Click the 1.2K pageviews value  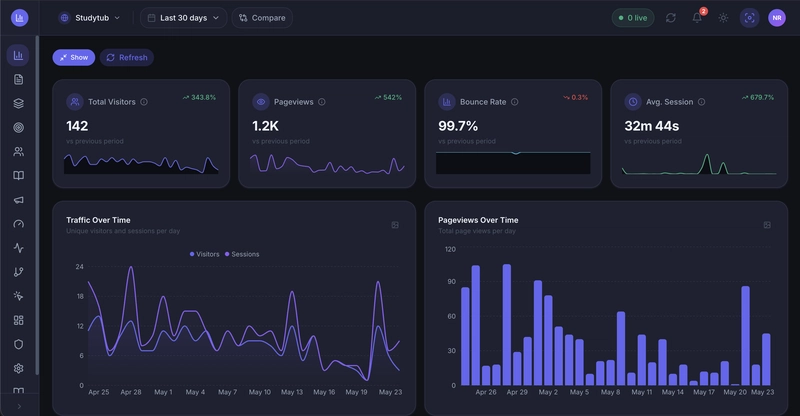[265, 126]
